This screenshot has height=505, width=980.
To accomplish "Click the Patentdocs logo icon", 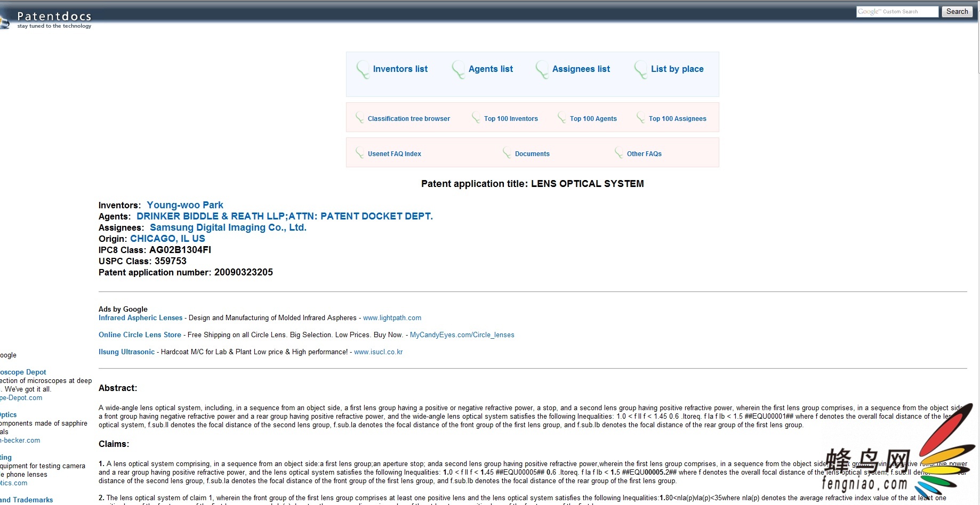I will tap(4, 21).
